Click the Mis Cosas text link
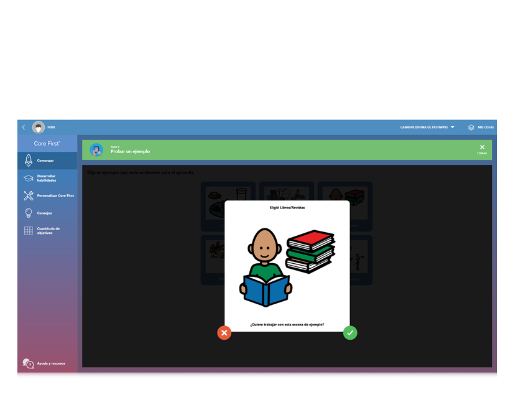The image size is (513, 420). [x=486, y=128]
